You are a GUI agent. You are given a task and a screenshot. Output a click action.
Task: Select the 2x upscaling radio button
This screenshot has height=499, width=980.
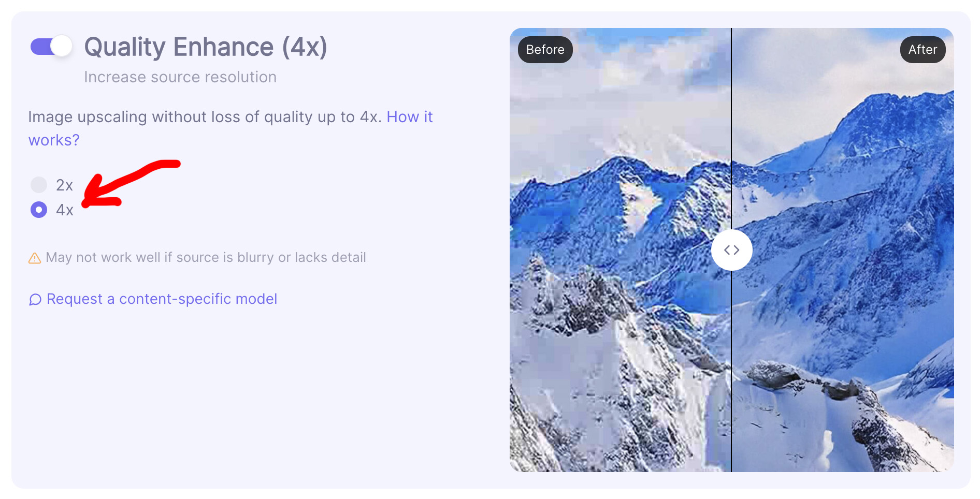39,185
